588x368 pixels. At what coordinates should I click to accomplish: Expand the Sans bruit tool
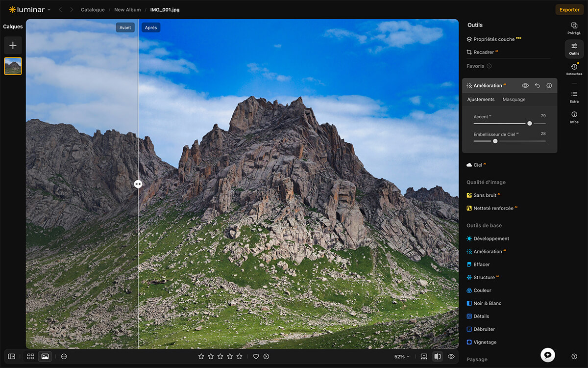pos(483,195)
